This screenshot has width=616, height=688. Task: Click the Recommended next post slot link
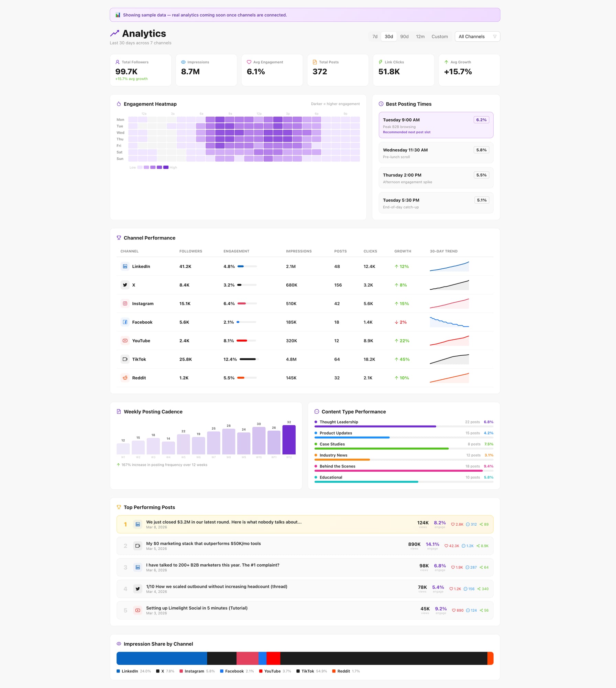pos(407,132)
